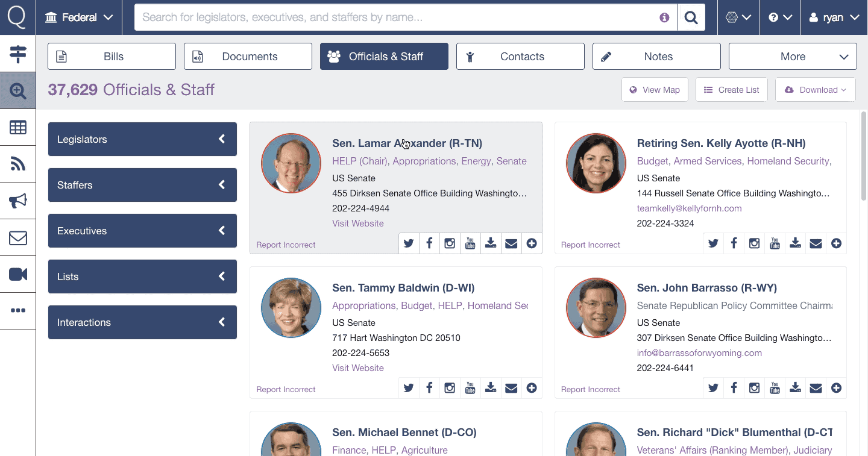868x456 pixels.
Task: Open the three-dots more sidebar icon
Action: [18, 311]
